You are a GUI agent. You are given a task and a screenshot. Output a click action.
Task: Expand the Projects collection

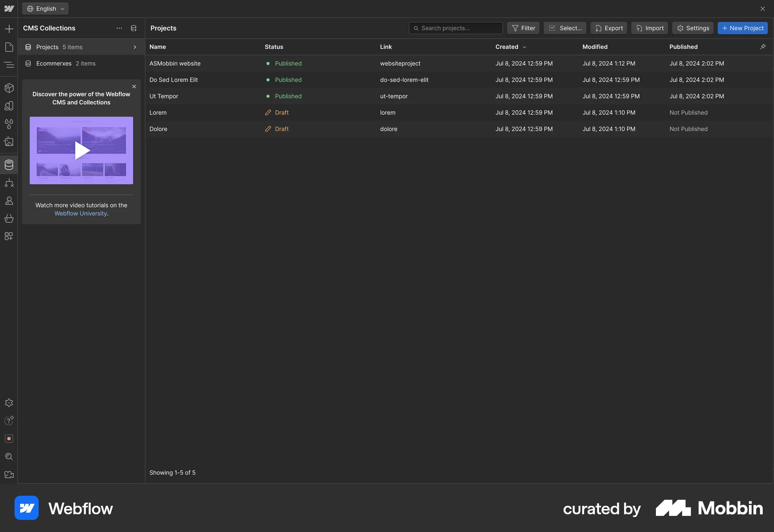click(x=135, y=47)
